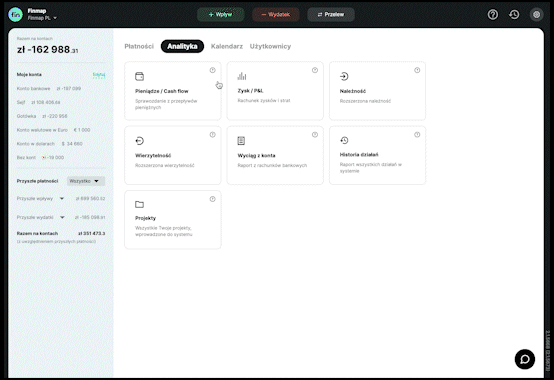Show info for Projekty card
The width and height of the screenshot is (554, 380).
(212, 199)
